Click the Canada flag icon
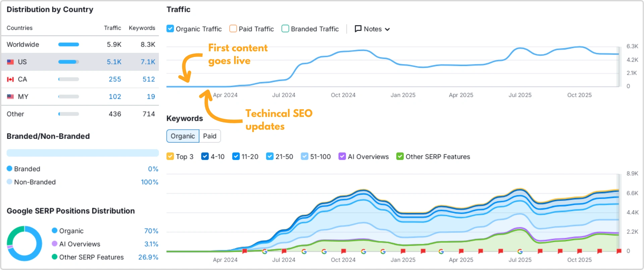644x270 pixels. pyautogui.click(x=10, y=79)
